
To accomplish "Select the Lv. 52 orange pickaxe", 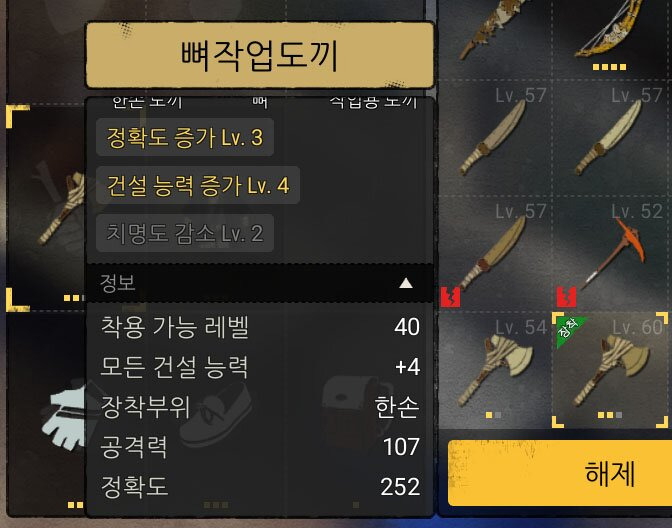I will tap(610, 254).
